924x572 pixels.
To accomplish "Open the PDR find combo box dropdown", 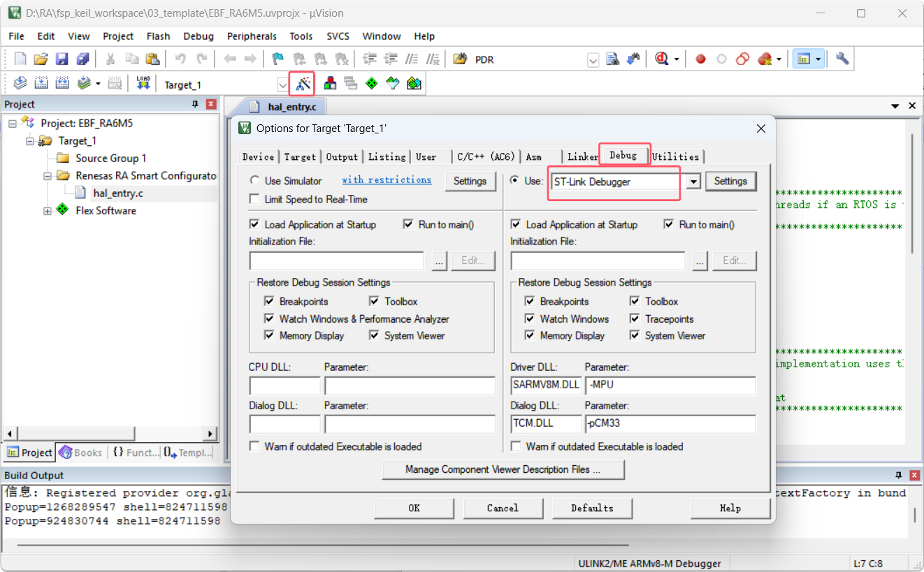I will point(593,59).
